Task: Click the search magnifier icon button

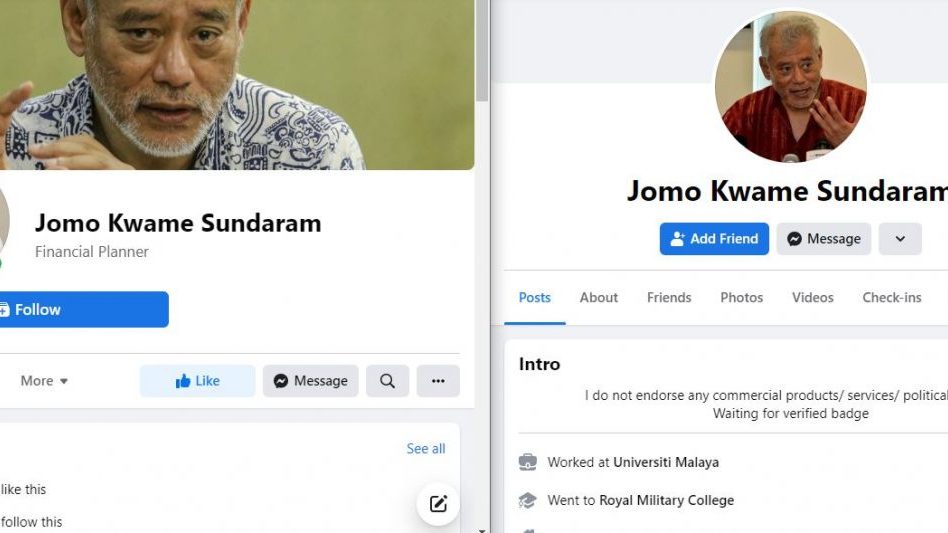Action: pyautogui.click(x=387, y=381)
